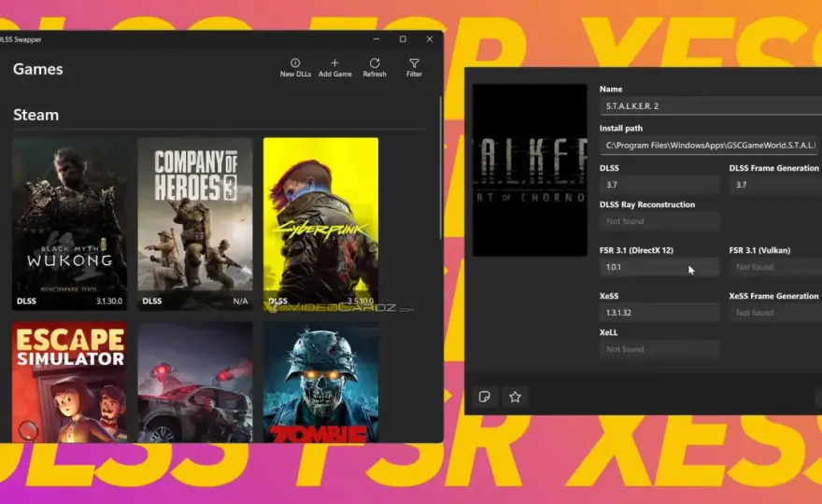Click the games list vertical scrollbar
The height and width of the screenshot is (504, 822).
click(x=440, y=168)
